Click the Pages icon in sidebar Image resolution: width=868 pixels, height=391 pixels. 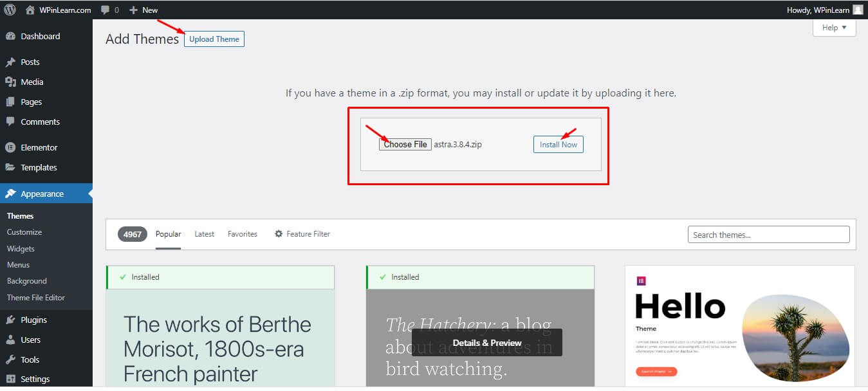pyautogui.click(x=10, y=102)
